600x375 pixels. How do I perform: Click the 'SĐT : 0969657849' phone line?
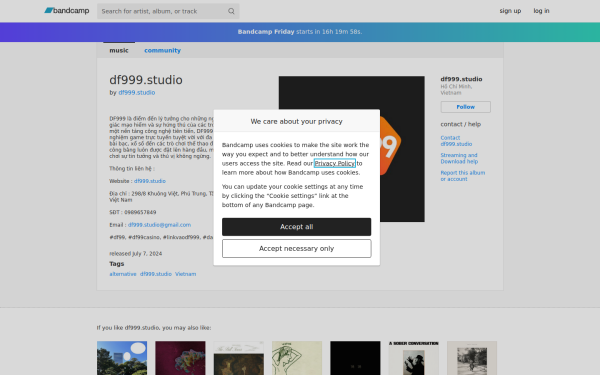pyautogui.click(x=133, y=212)
